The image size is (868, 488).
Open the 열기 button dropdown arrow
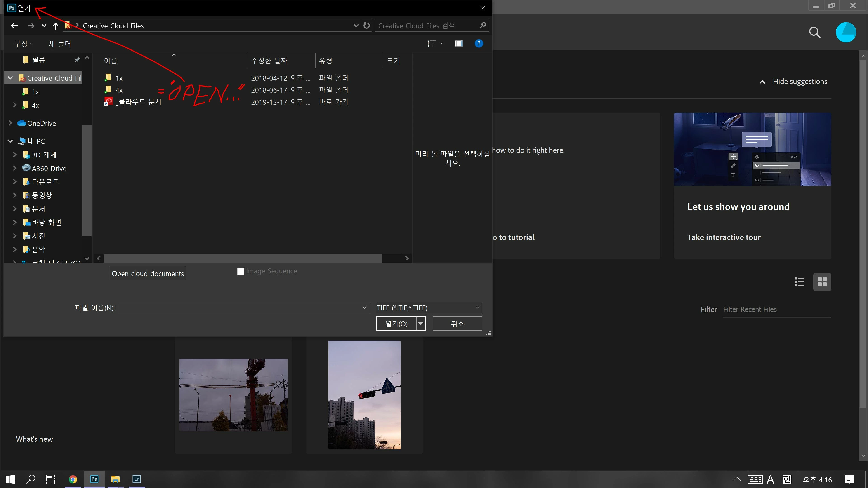[421, 323]
